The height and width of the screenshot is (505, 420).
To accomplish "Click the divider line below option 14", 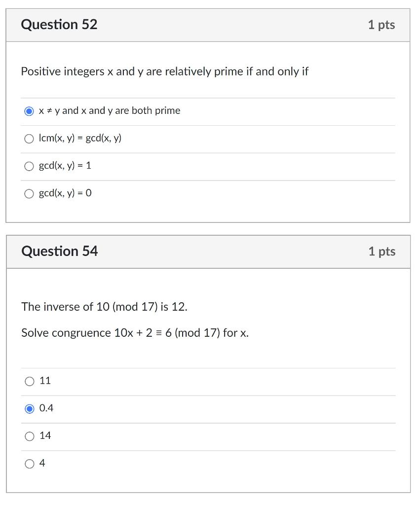I will (207, 450).
